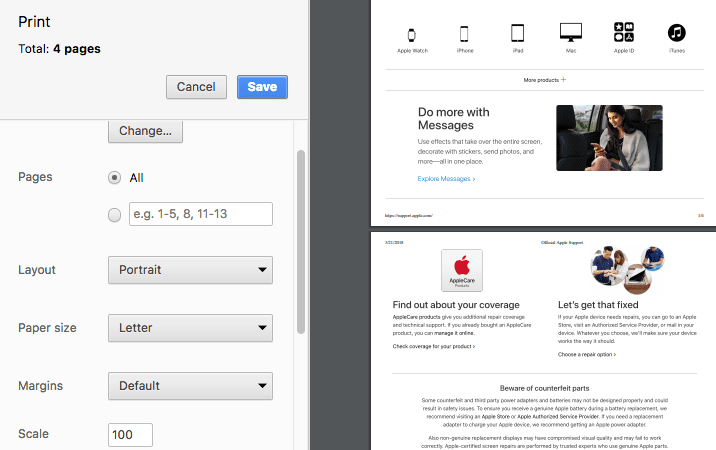The image size is (716, 450).
Task: Click the woman in car Messages photo
Action: [x=609, y=138]
